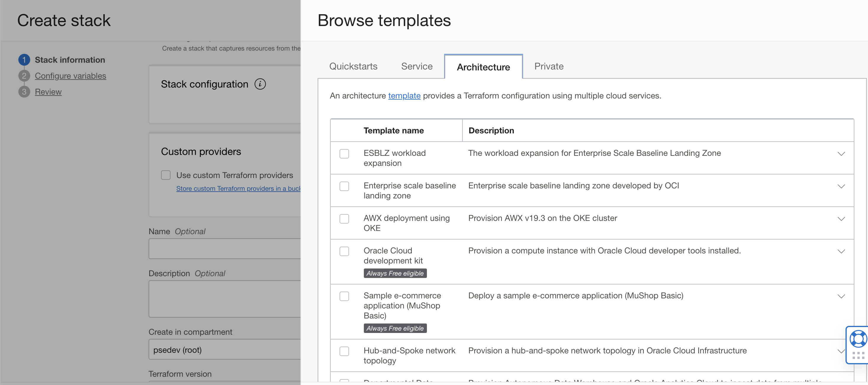Select the ESBLZ workload expansion template
Viewport: 868px width, 385px height.
(x=344, y=153)
